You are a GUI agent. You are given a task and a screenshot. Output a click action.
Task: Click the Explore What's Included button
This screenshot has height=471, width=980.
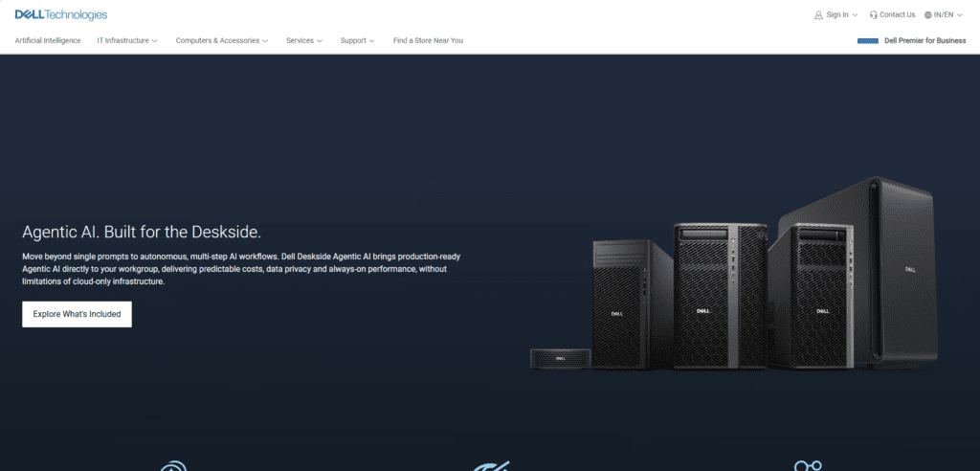[x=77, y=314]
